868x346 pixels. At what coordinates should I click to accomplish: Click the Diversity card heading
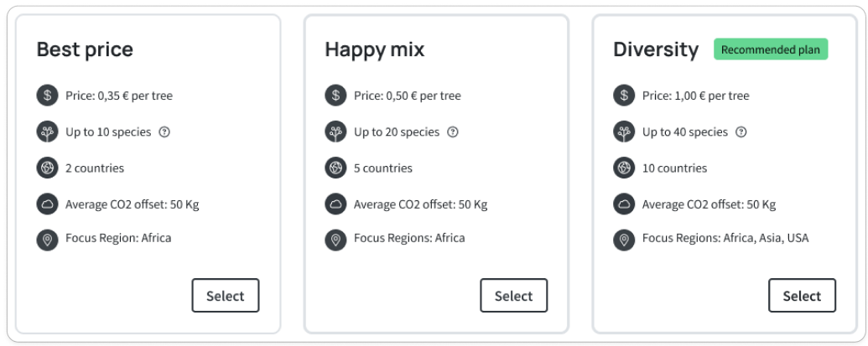pos(656,49)
